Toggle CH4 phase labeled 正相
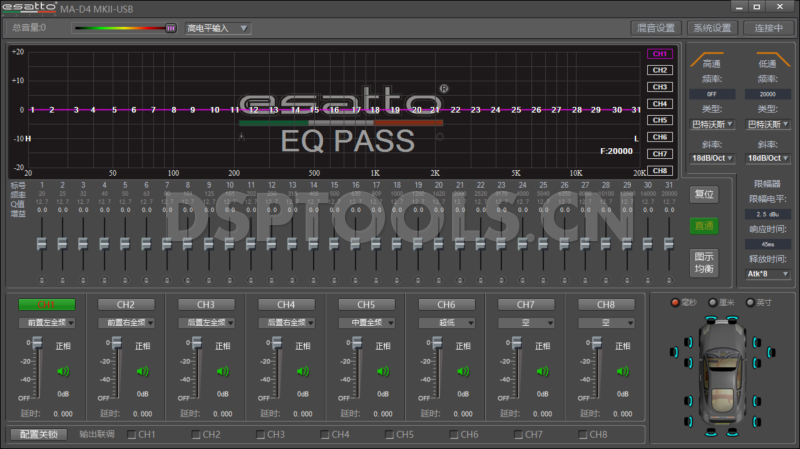 click(x=303, y=346)
